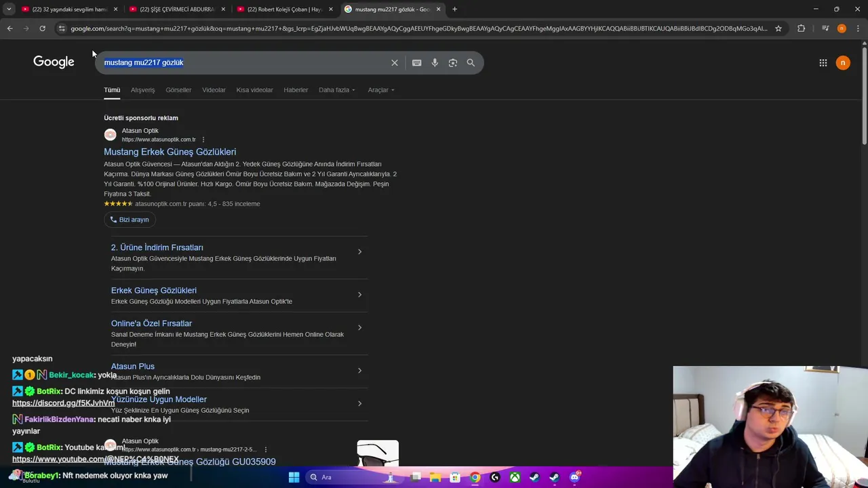
Task: Open the on-screen keyboard input tool
Action: [416, 62]
